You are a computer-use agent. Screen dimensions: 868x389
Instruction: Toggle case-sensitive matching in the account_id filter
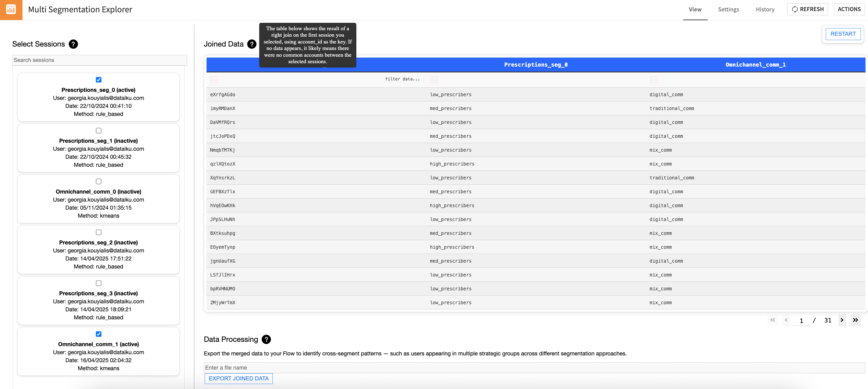(x=215, y=80)
